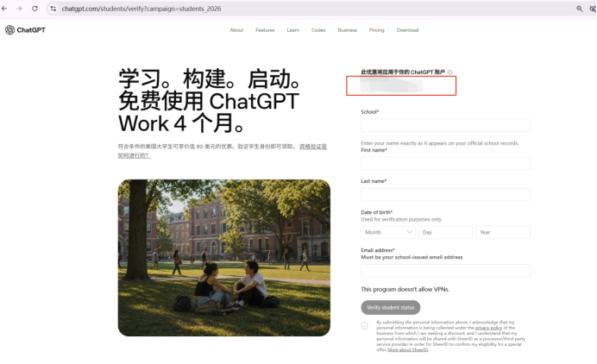The height and width of the screenshot is (364, 597).
Task: Open the Learn menu item
Action: click(293, 30)
